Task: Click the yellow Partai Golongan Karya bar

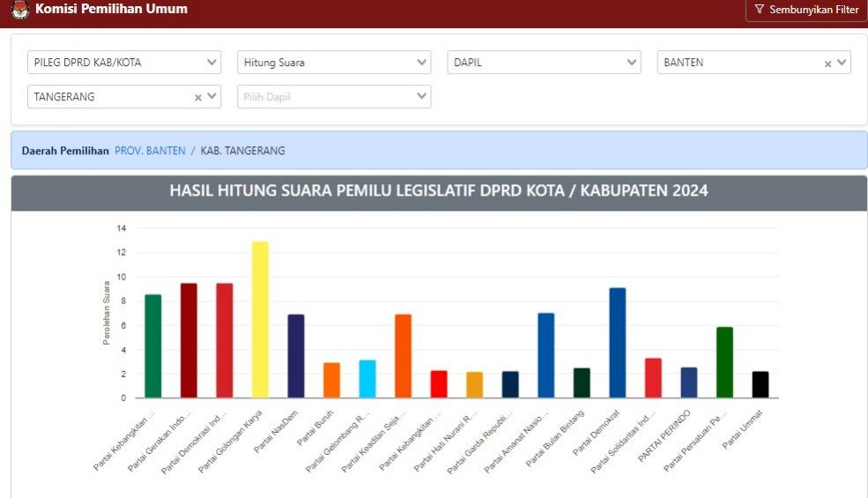Action: point(260,320)
